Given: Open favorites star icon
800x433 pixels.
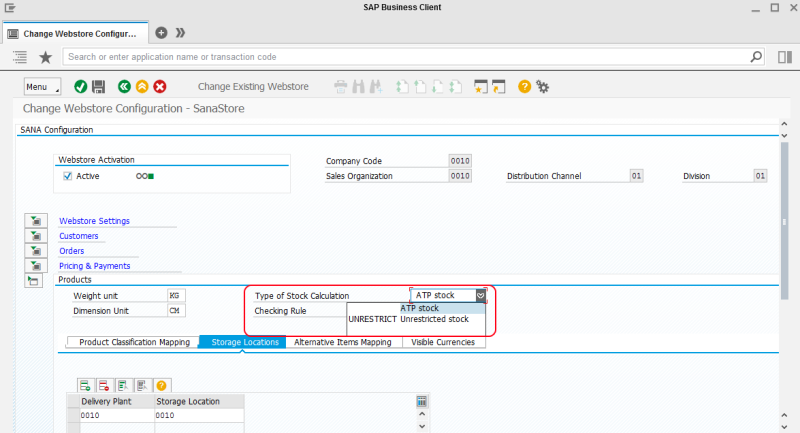Looking at the screenshot, I should click(45, 57).
